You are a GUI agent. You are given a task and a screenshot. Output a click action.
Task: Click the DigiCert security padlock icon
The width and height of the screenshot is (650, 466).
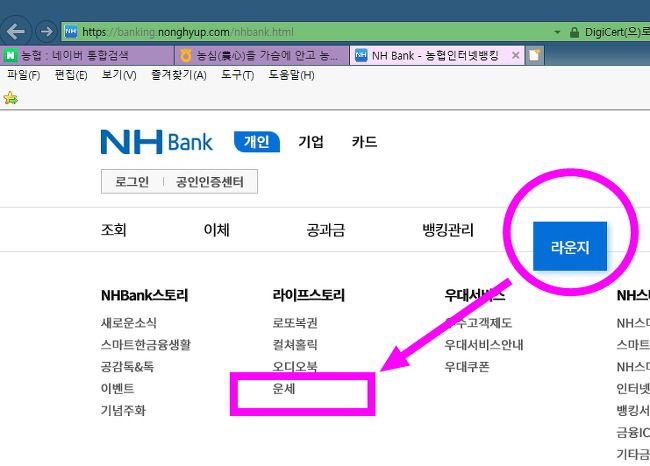pyautogui.click(x=574, y=32)
